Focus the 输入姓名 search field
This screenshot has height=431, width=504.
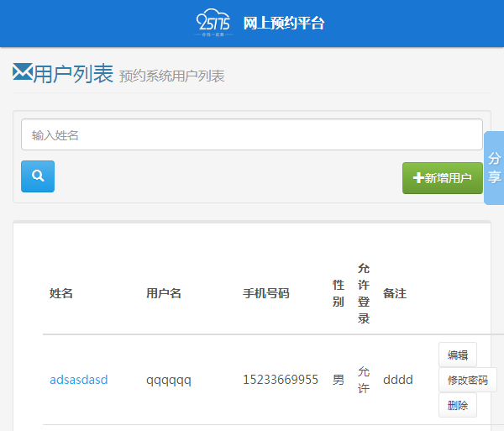coord(251,134)
